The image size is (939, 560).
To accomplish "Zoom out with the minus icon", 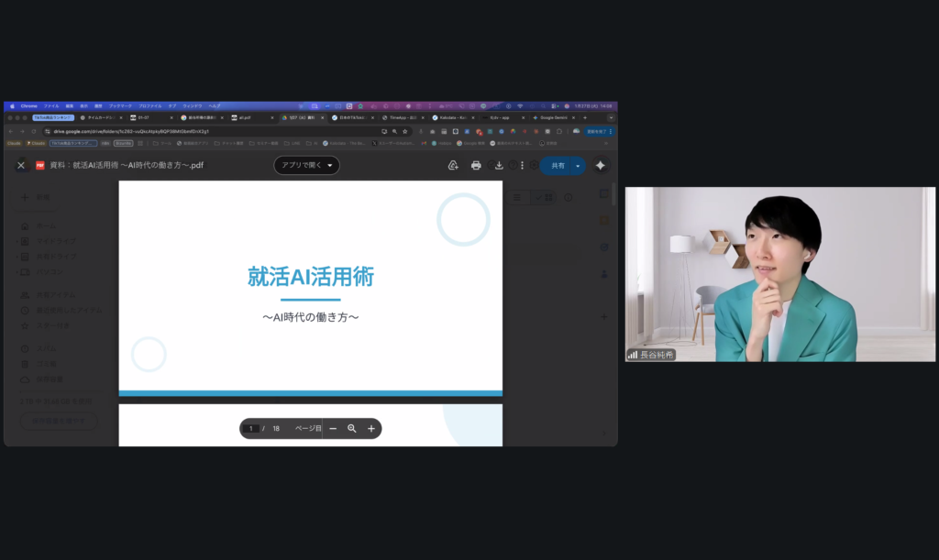I will point(333,428).
